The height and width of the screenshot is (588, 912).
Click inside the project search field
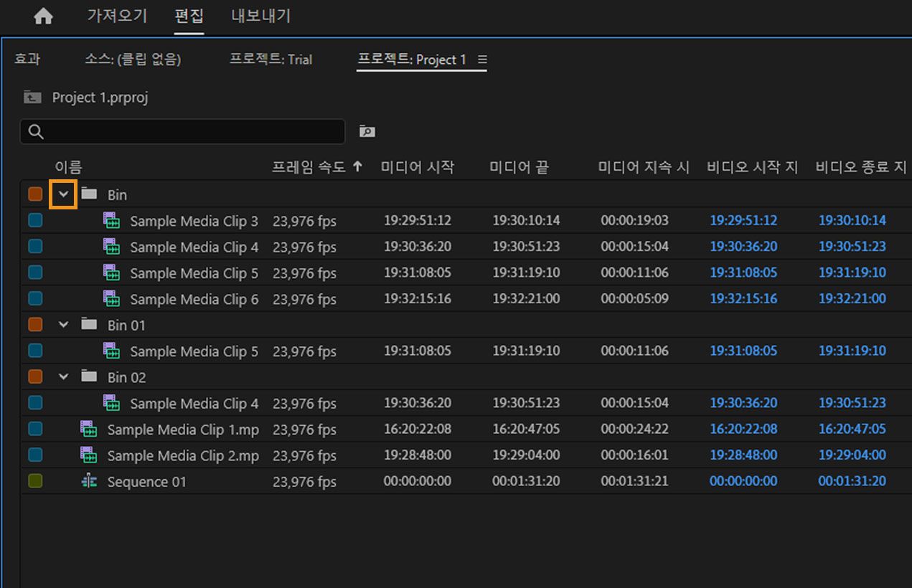[x=182, y=131]
